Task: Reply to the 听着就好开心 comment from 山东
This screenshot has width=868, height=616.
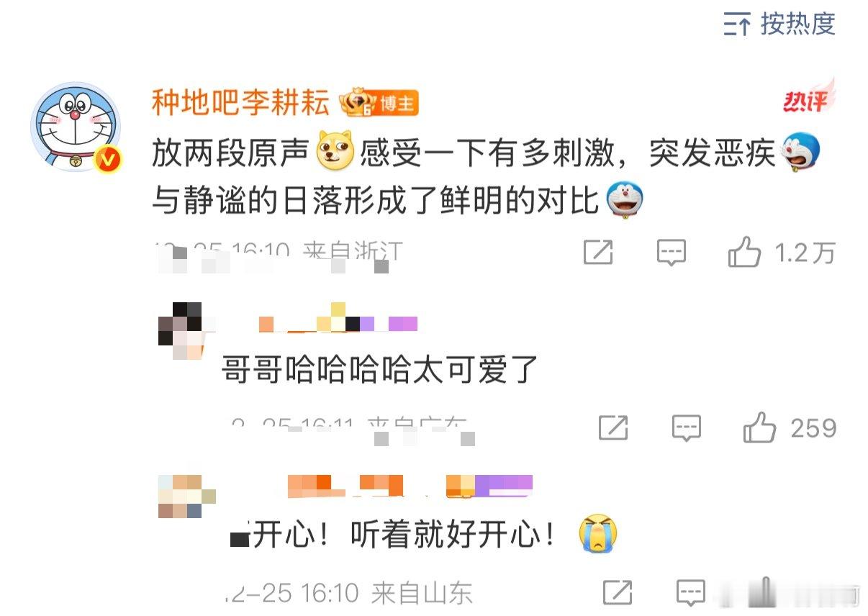Action: click(x=691, y=593)
